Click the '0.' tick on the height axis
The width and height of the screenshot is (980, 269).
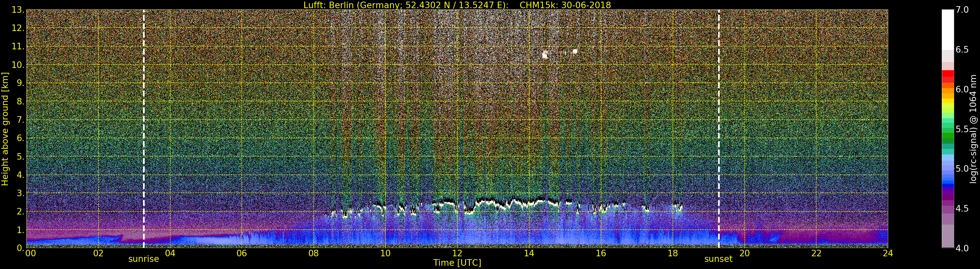21,248
